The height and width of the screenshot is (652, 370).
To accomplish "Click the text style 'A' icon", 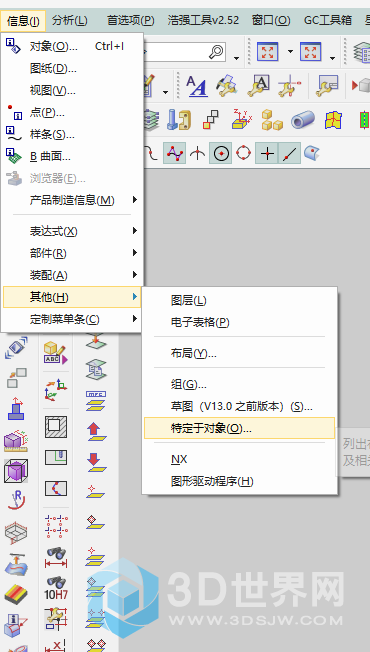I will pos(196,86).
